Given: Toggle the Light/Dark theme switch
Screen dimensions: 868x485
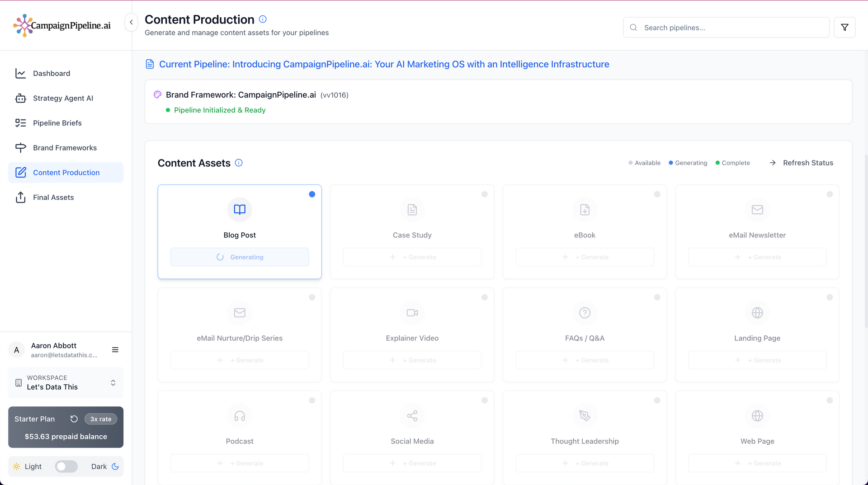Looking at the screenshot, I should [x=66, y=466].
